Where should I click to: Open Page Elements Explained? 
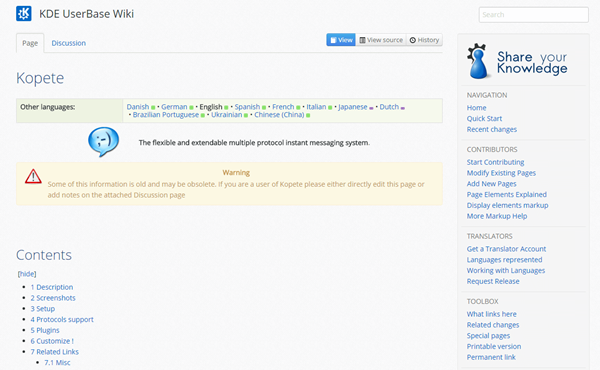pyautogui.click(x=507, y=194)
